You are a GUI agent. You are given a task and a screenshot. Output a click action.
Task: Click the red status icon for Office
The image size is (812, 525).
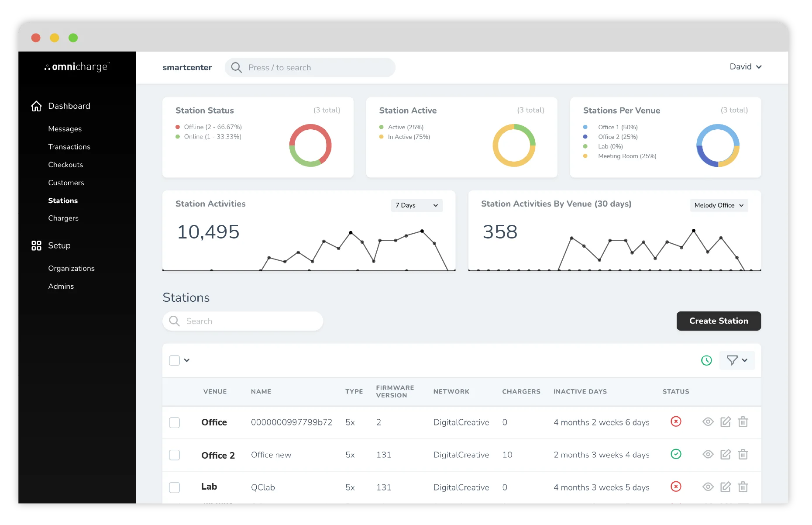(675, 422)
